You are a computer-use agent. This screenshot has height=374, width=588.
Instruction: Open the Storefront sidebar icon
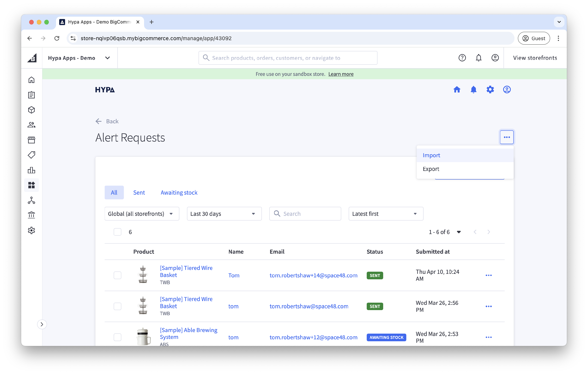(x=32, y=140)
